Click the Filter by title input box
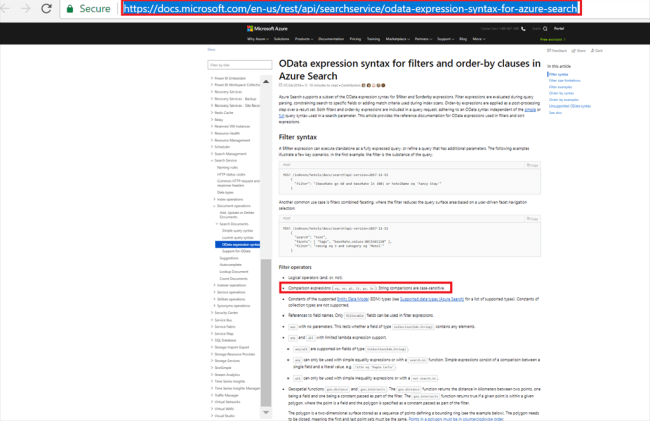 pos(240,65)
